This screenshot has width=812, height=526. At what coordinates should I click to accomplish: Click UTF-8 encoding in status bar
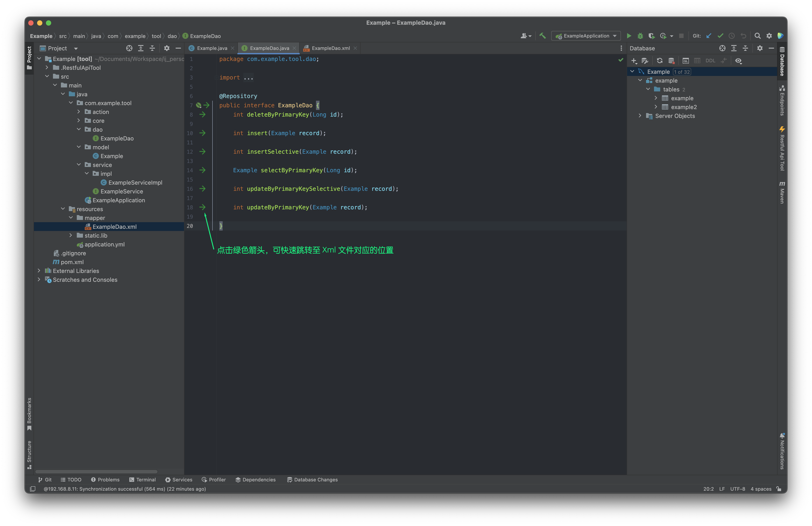click(737, 489)
